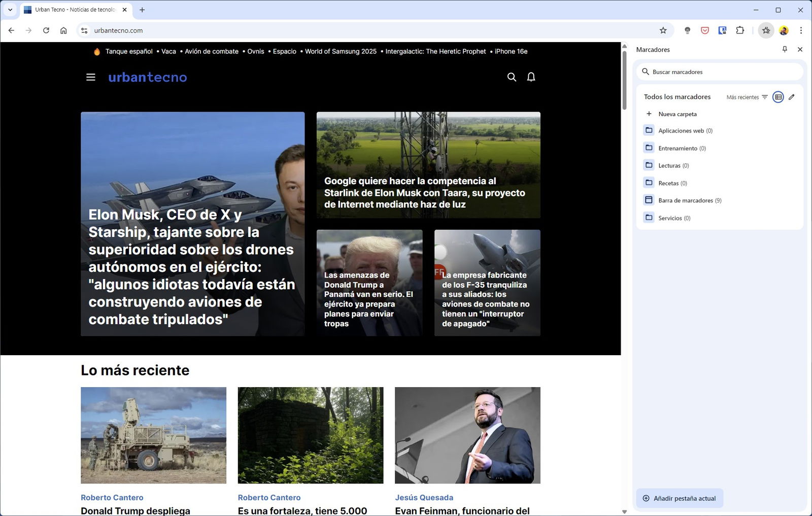The width and height of the screenshot is (812, 516).
Task: Open Chrome three-dot menu
Action: [x=801, y=30]
